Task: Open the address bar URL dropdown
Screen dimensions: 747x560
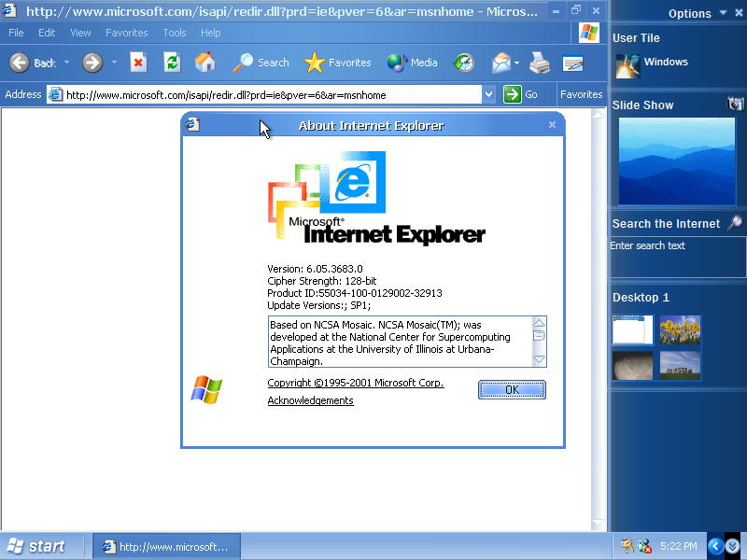Action: 488,94
